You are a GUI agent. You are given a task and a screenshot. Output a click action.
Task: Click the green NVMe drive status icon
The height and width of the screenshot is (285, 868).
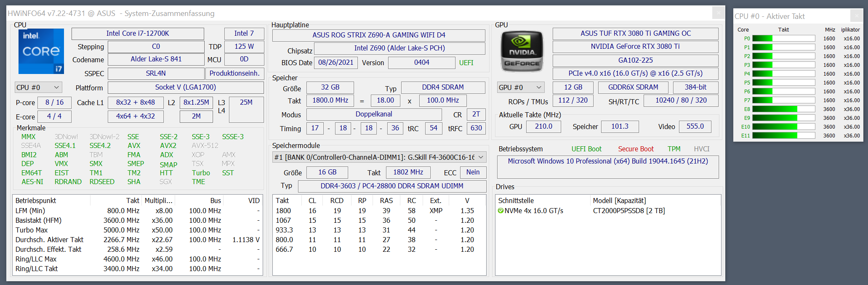coord(501,211)
